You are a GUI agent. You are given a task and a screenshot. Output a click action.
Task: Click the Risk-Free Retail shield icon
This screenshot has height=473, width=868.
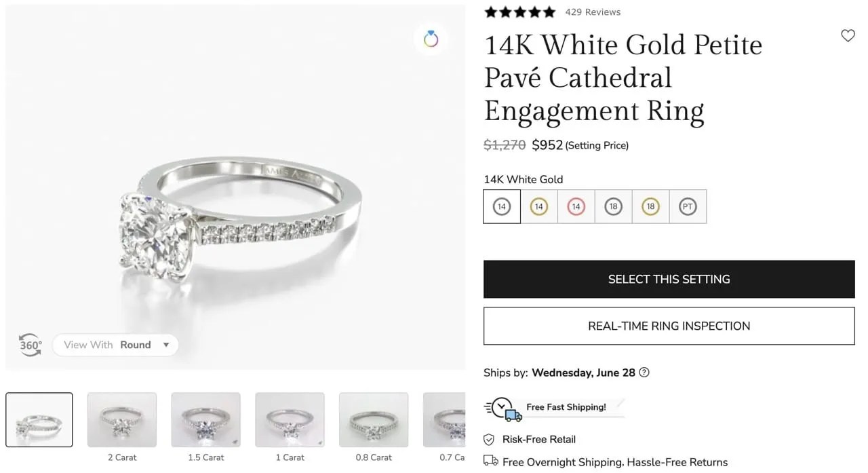(x=490, y=439)
